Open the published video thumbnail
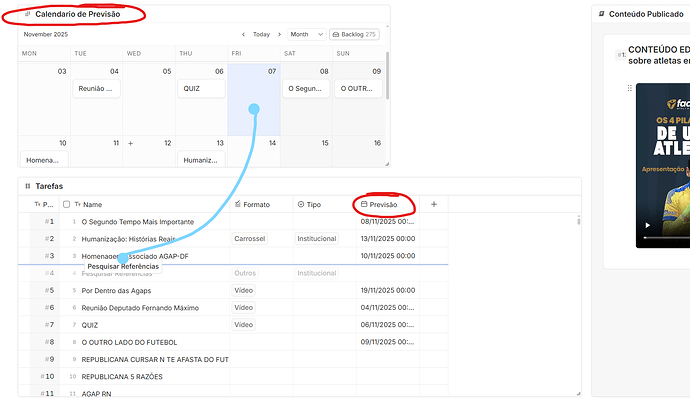690x405 pixels. pos(663,166)
